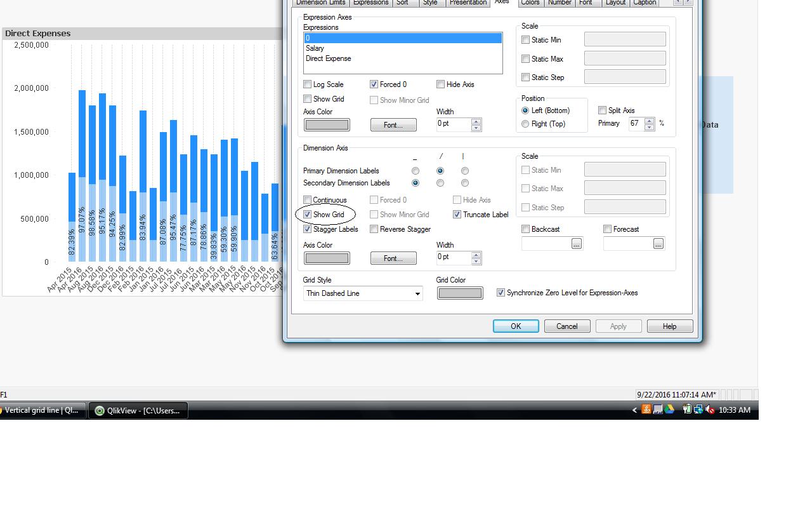Click the expression axis Width field

(x=454, y=124)
